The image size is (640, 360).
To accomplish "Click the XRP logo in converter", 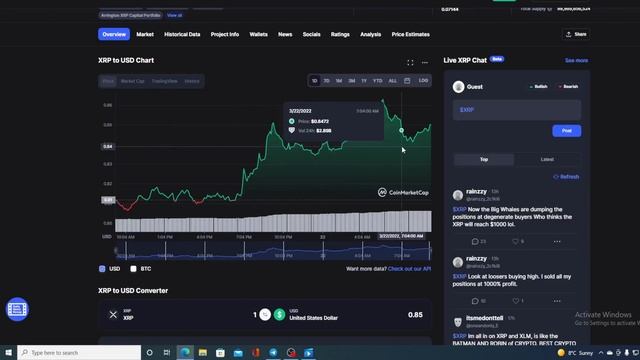I will [113, 315].
